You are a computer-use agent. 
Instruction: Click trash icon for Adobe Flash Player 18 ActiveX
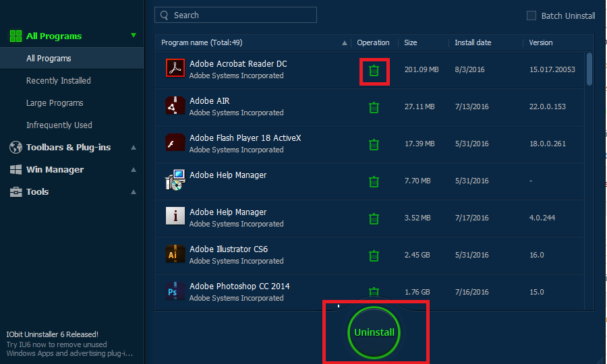[x=374, y=144]
